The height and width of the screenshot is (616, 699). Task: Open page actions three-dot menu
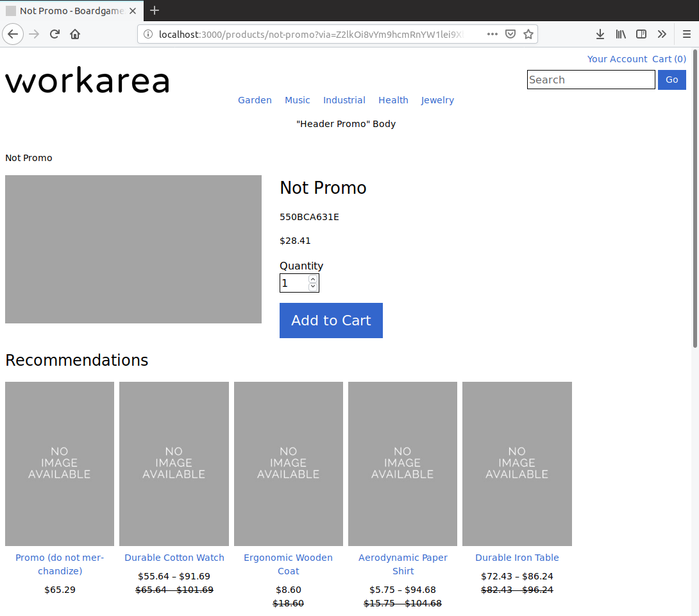pyautogui.click(x=492, y=35)
